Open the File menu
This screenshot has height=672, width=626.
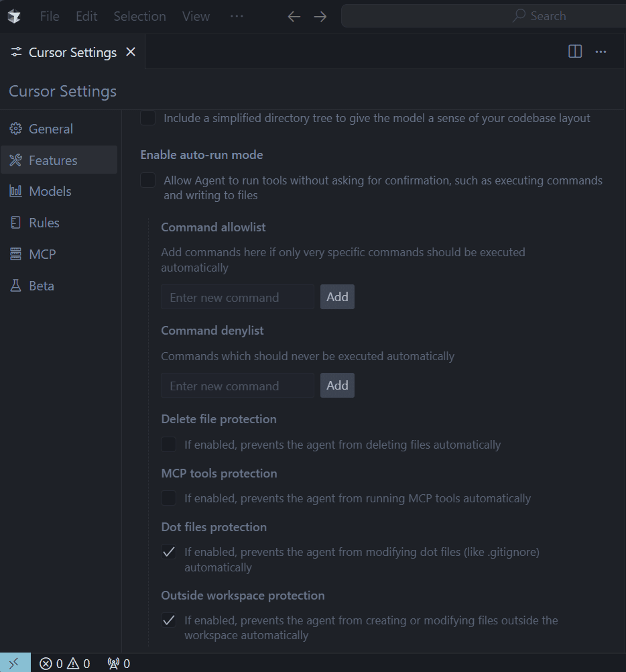[50, 16]
